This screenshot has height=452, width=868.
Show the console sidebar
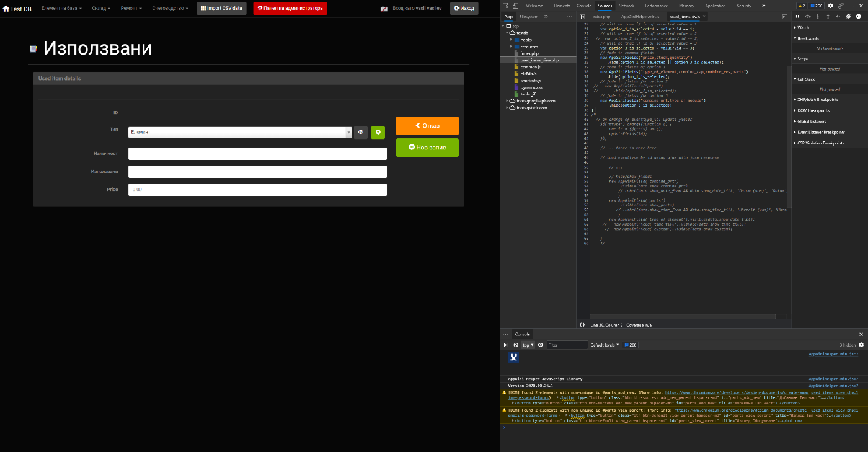click(505, 345)
